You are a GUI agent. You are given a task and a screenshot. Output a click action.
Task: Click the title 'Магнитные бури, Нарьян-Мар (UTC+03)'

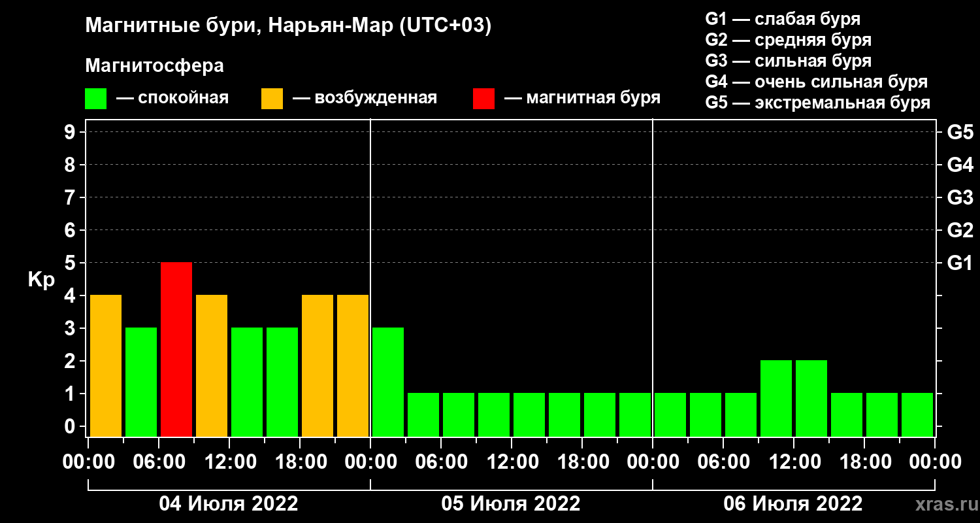pyautogui.click(x=288, y=26)
